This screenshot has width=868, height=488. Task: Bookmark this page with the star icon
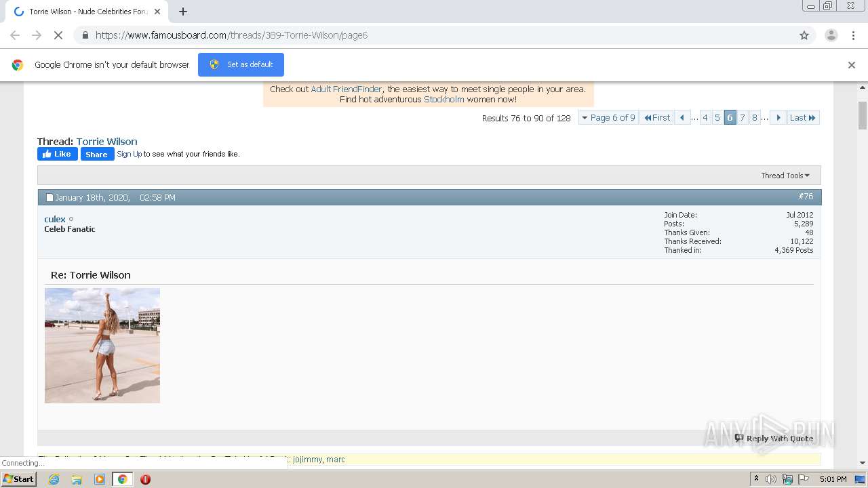pyautogui.click(x=804, y=35)
